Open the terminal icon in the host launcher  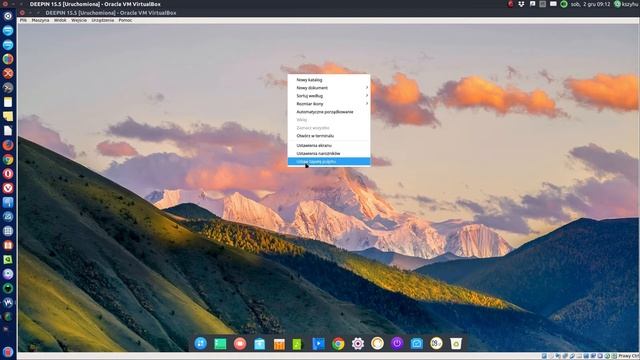pyautogui.click(x=8, y=88)
